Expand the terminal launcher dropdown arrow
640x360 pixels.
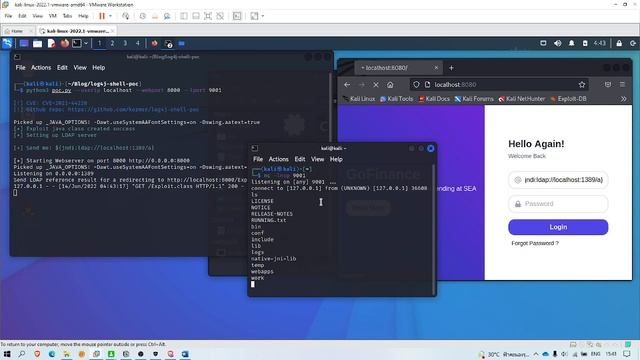(x=86, y=43)
